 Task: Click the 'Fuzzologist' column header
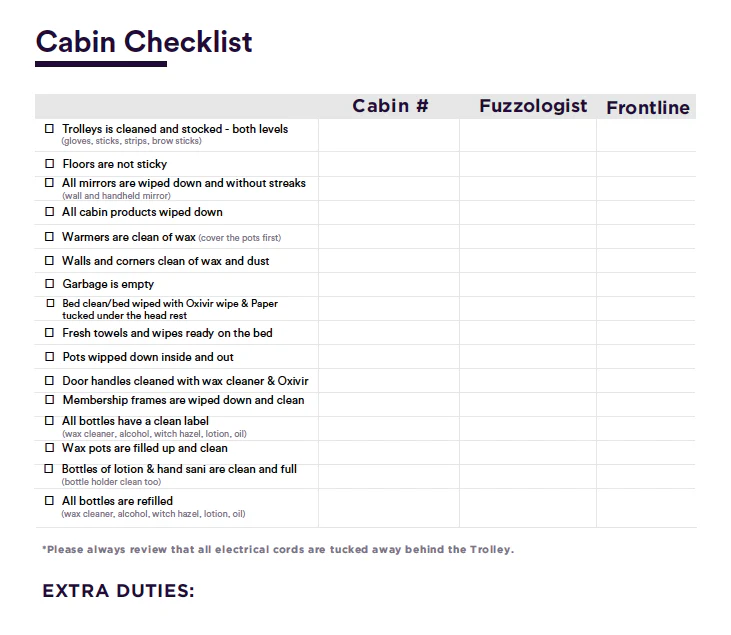point(533,106)
